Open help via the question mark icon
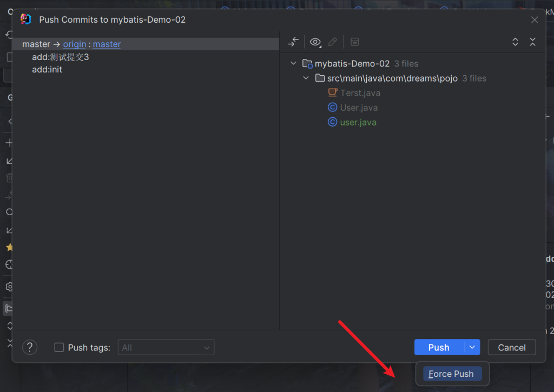The image size is (554, 392). (30, 347)
